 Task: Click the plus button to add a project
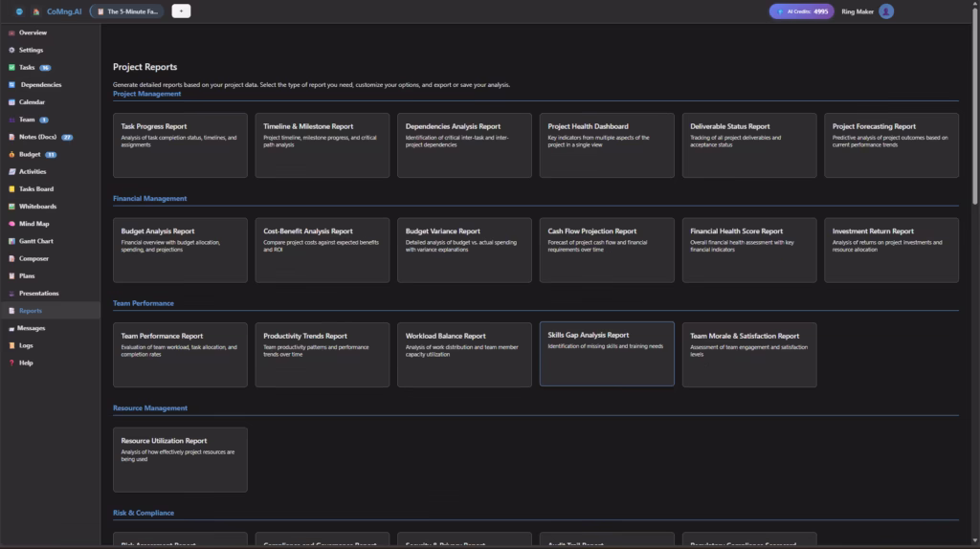181,11
